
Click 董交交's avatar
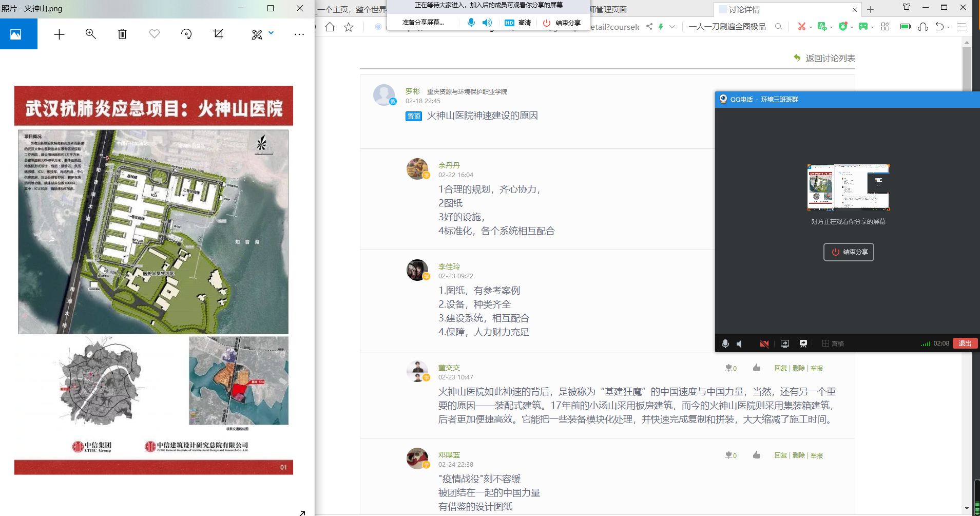point(417,371)
